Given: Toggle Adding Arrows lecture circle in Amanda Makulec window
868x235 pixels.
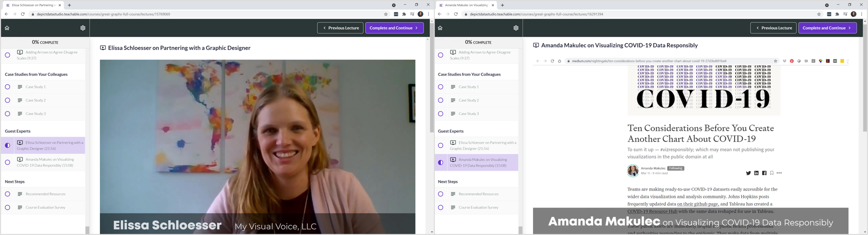Looking at the screenshot, I should point(441,55).
